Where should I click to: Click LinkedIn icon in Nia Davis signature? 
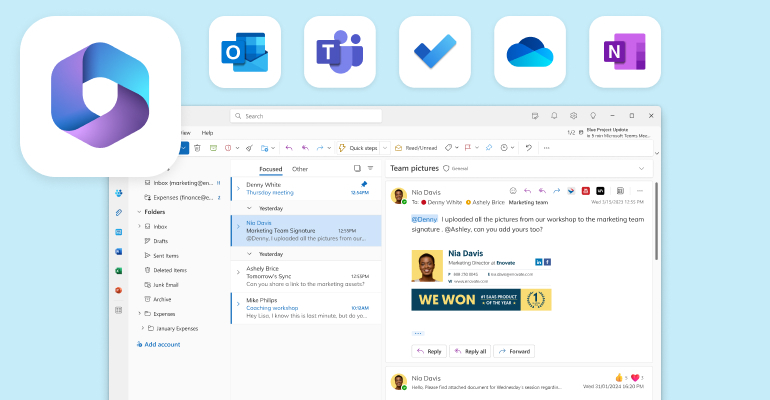point(539,262)
